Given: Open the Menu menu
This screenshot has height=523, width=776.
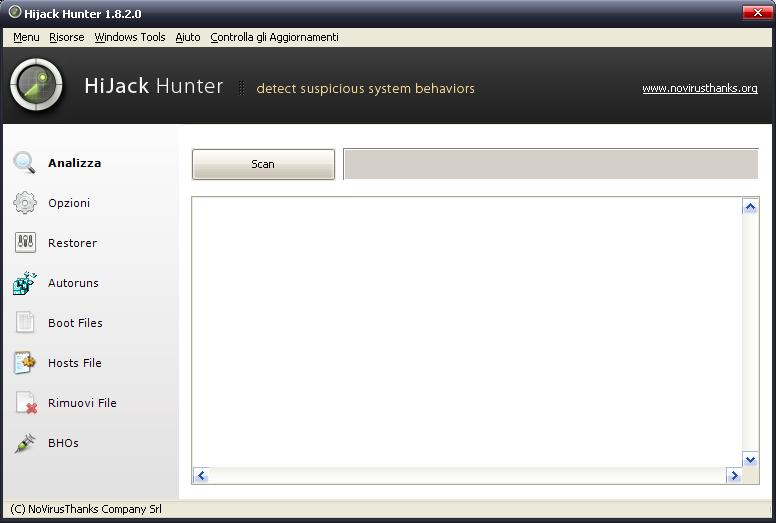Looking at the screenshot, I should [x=27, y=37].
